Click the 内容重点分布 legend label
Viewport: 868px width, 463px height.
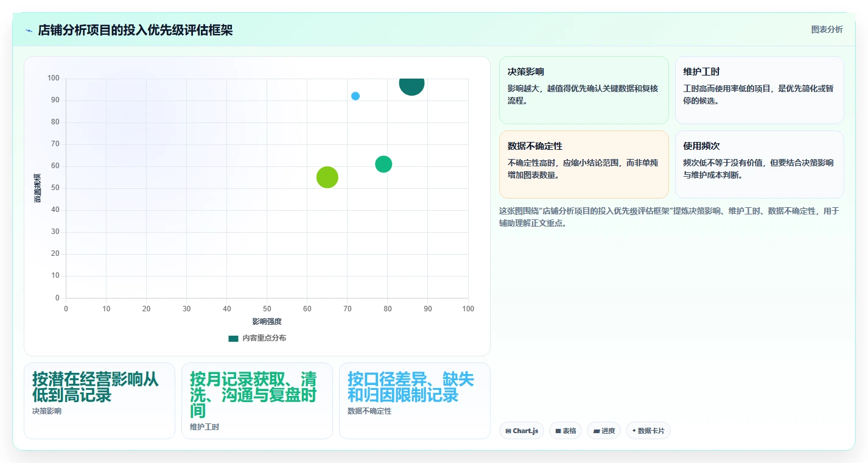pyautogui.click(x=264, y=338)
